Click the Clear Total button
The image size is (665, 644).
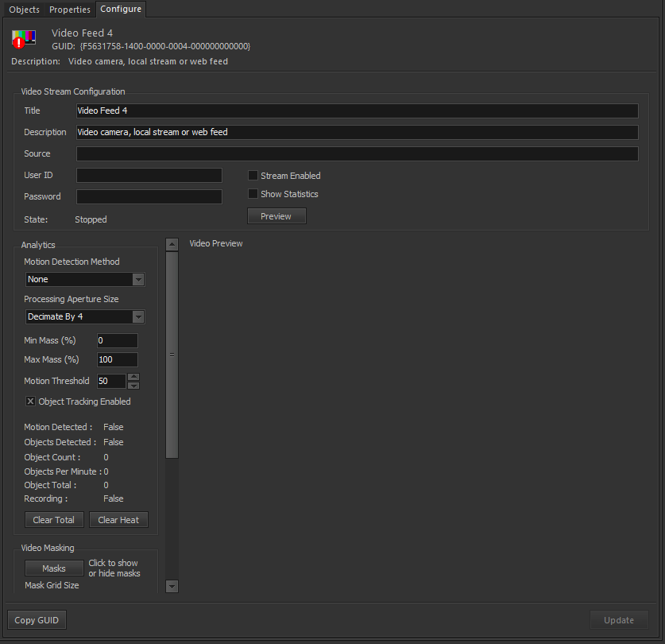click(54, 520)
